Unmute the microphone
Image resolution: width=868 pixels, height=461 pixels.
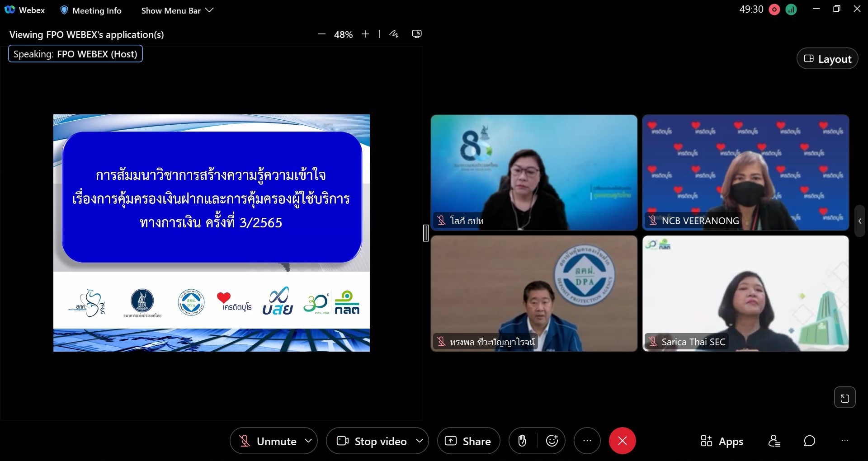coord(267,441)
